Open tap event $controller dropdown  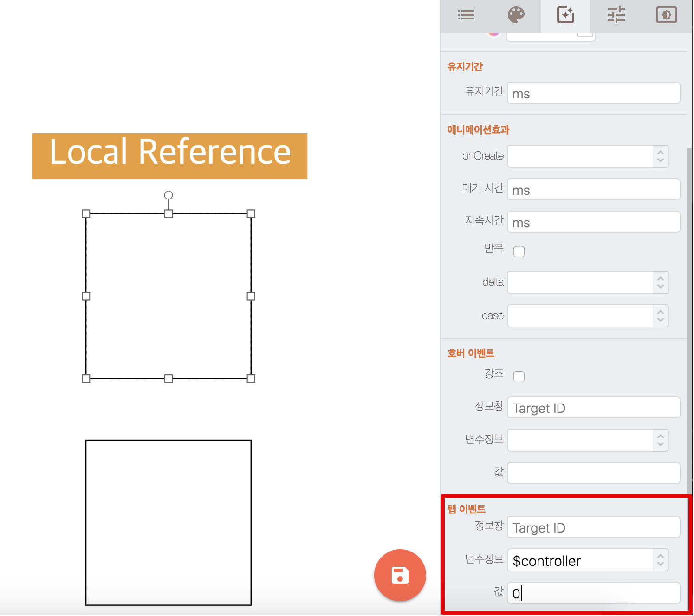[x=588, y=560]
